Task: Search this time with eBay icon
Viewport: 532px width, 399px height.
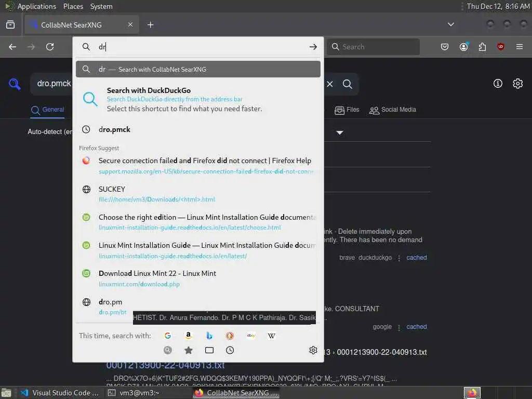Action: coord(251,336)
